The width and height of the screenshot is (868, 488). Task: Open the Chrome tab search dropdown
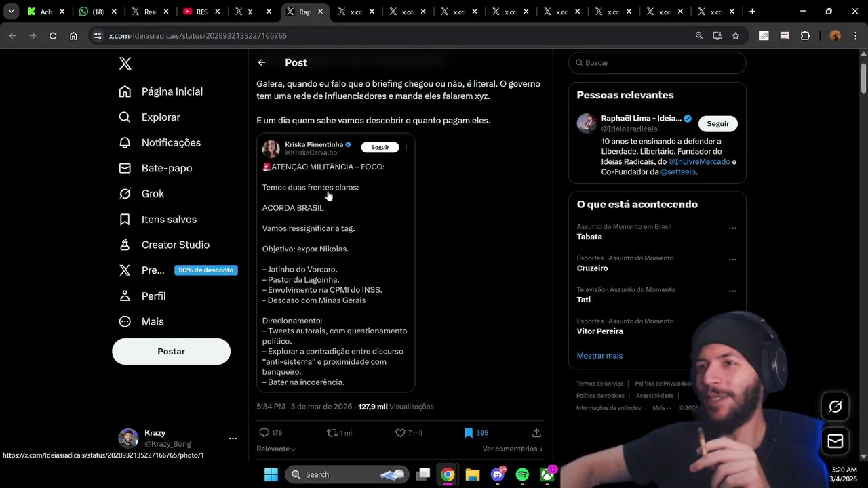(x=11, y=12)
